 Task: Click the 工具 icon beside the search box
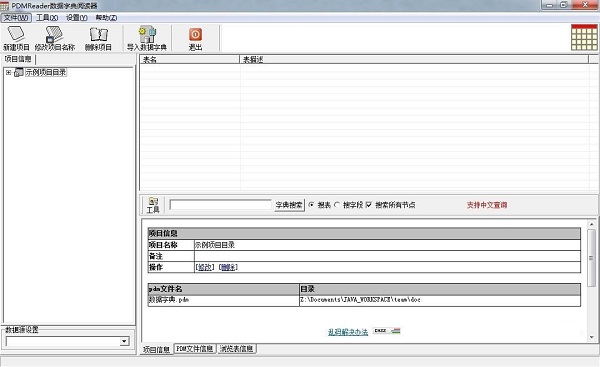[x=153, y=205]
